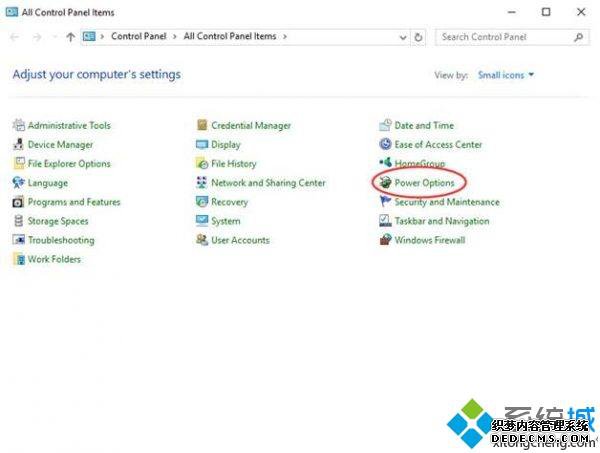Open the File Explorer Options link
Viewport: 600px width, 453px height.
(69, 164)
